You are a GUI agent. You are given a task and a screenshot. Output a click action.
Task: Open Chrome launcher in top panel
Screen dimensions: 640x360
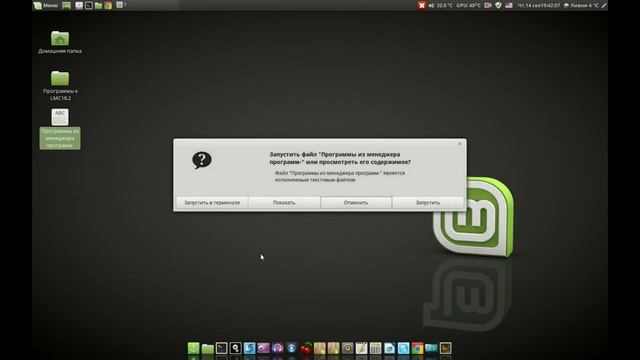(108, 5)
